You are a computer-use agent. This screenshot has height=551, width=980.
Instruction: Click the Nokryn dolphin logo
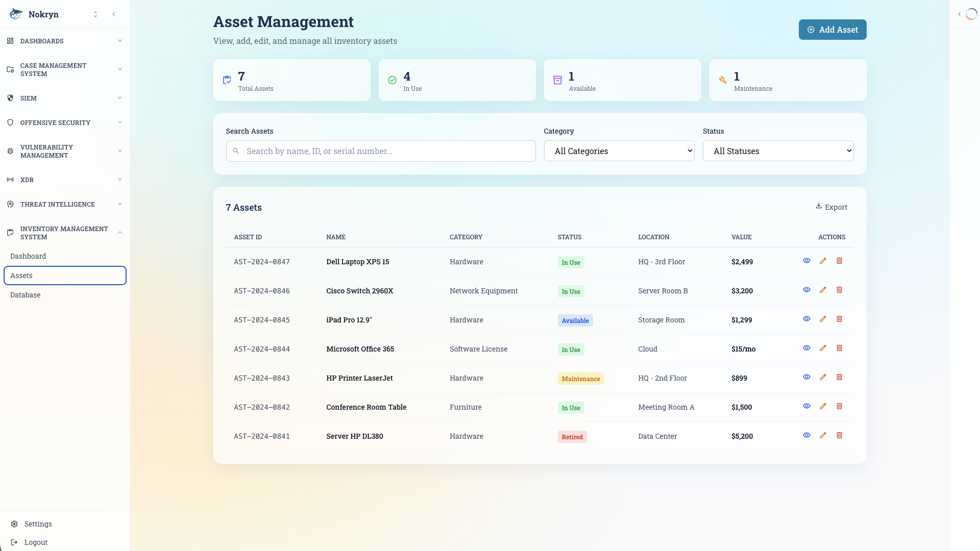click(x=16, y=14)
